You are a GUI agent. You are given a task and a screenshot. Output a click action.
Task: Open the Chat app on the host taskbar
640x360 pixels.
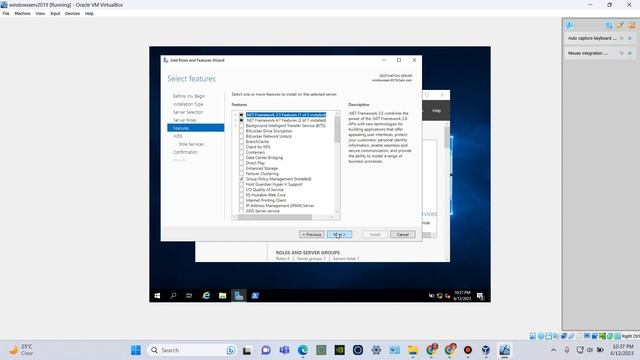(x=266, y=350)
